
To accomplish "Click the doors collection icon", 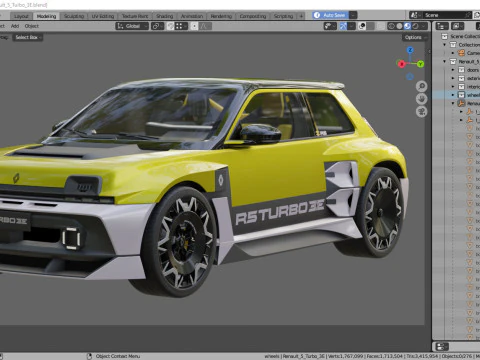I will click(x=461, y=70).
